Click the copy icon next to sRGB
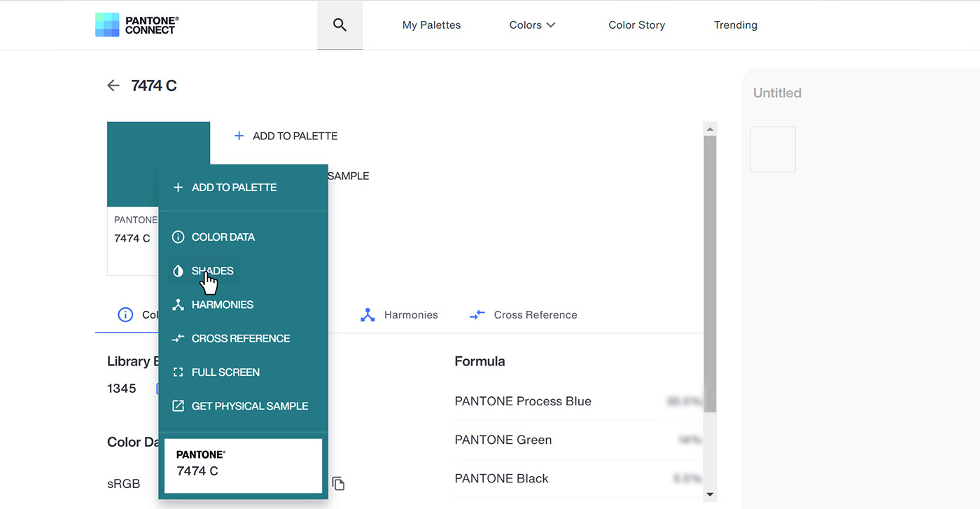The height and width of the screenshot is (509, 980). click(338, 483)
